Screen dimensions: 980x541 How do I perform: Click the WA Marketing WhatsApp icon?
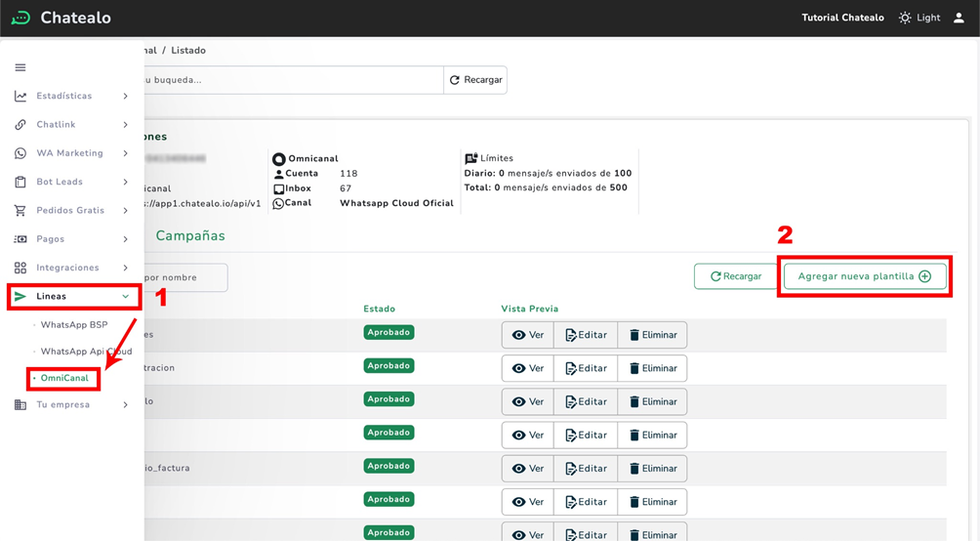(20, 153)
